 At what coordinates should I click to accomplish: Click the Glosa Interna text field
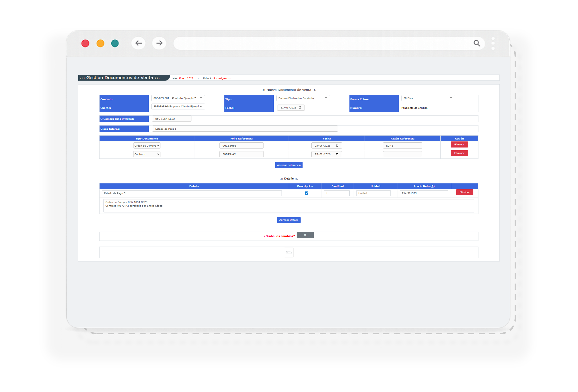(x=245, y=129)
